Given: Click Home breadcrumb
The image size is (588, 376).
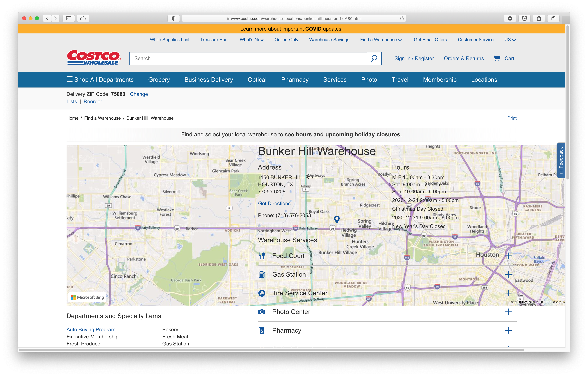Looking at the screenshot, I should click(72, 118).
